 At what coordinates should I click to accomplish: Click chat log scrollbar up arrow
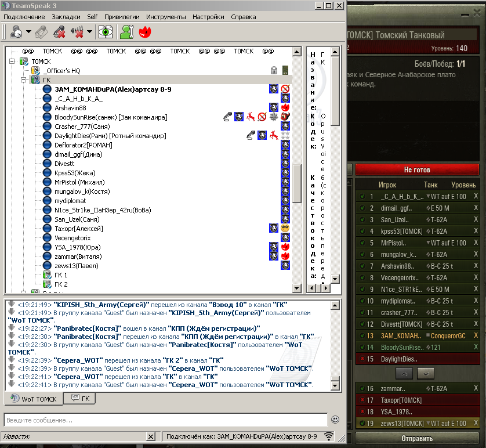tap(335, 305)
